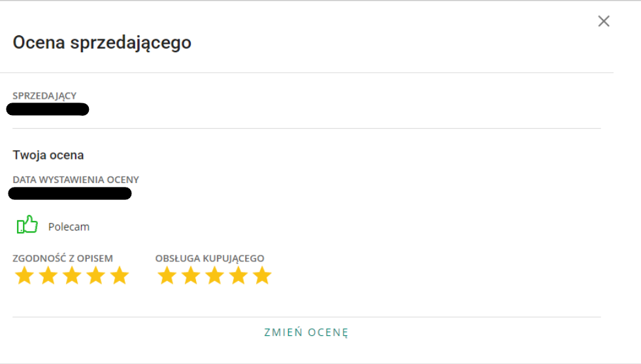
Task: Click fourth star under Obsługa kupującego
Action: point(238,275)
